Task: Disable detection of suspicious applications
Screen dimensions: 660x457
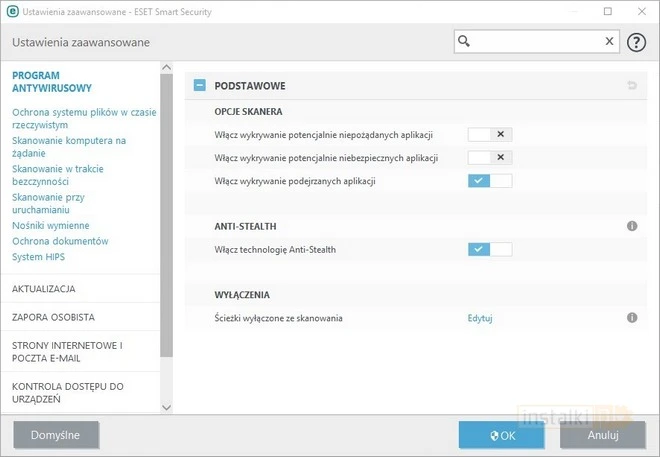Action: pyautogui.click(x=490, y=180)
